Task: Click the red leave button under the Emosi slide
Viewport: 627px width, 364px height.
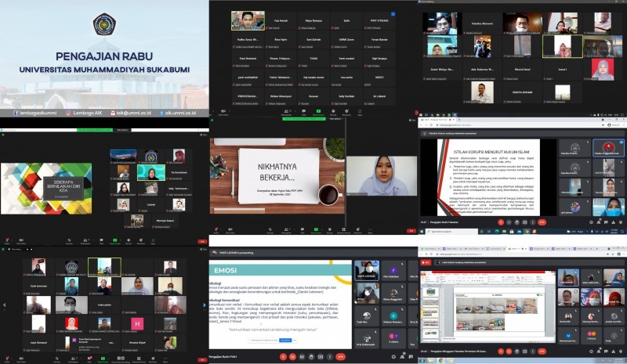Action: (x=340, y=356)
